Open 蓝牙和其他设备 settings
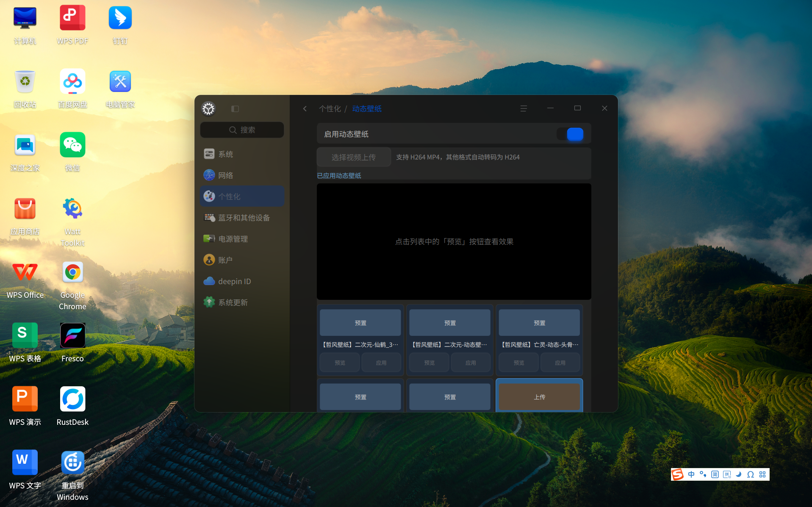Screen dimensions: 812x507 click(242, 218)
